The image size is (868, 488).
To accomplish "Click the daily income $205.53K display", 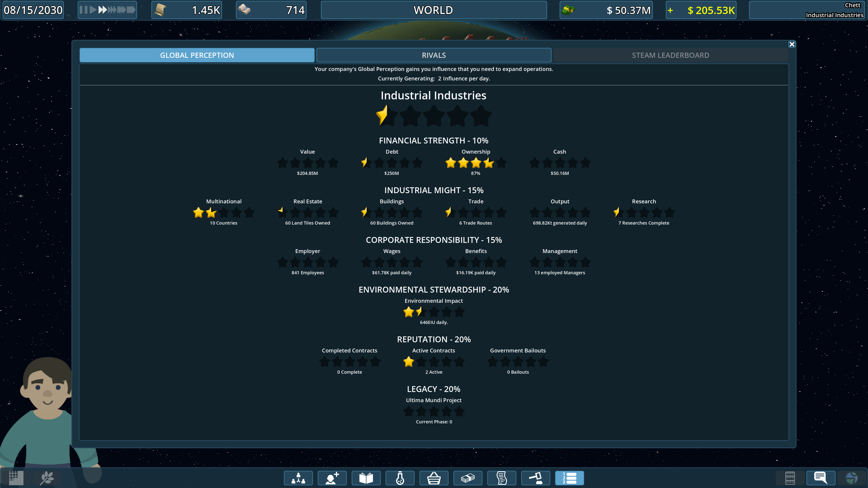I will pyautogui.click(x=701, y=10).
